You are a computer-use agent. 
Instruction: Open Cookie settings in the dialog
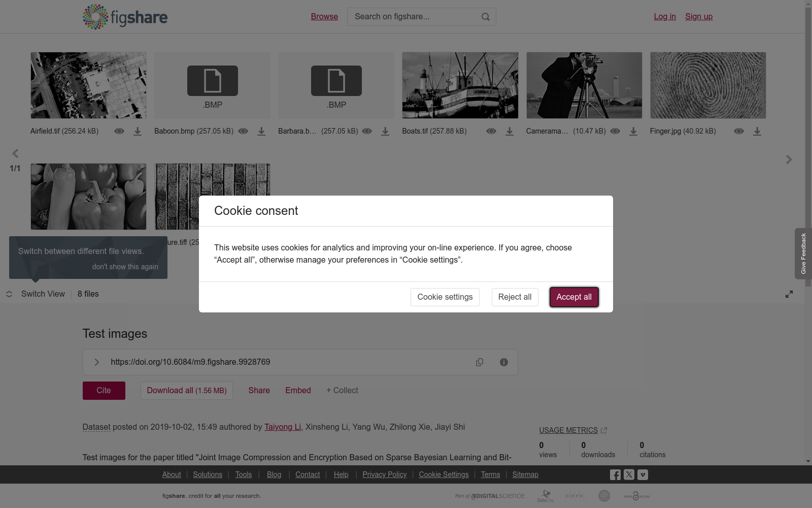tap(445, 297)
